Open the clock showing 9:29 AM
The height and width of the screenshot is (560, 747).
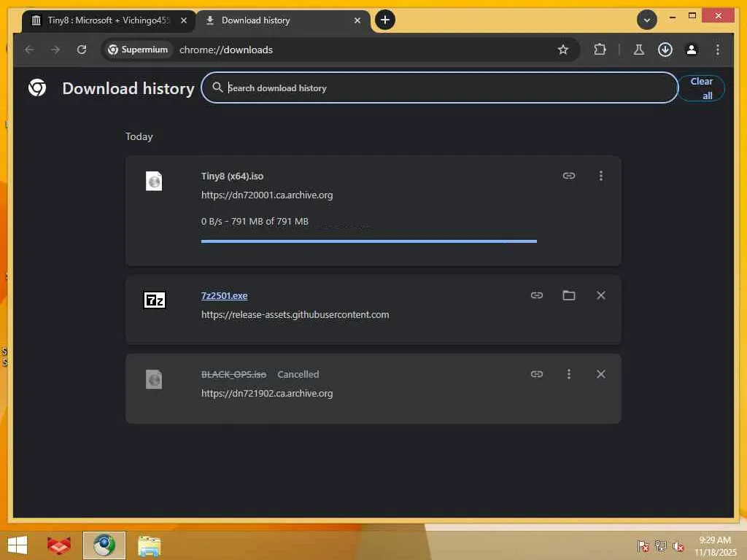[715, 545]
